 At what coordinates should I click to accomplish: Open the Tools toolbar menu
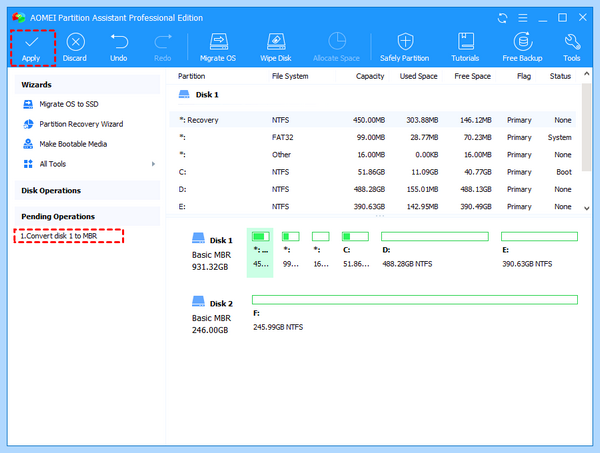[572, 48]
